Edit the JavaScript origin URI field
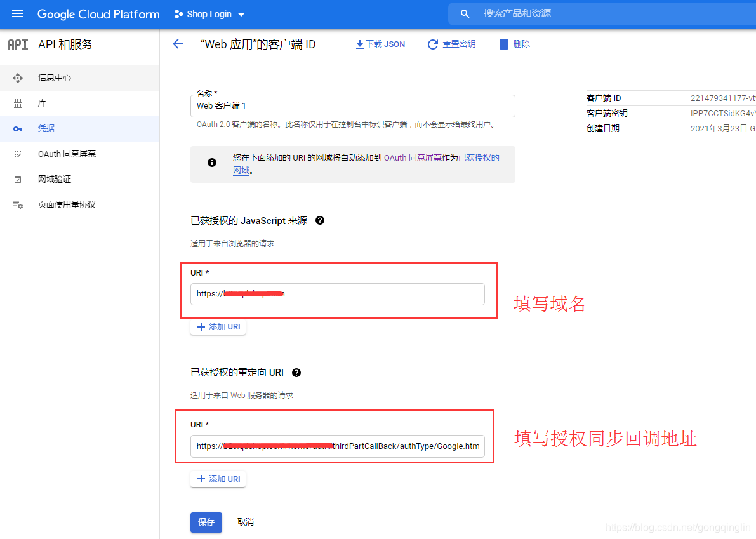This screenshot has height=539, width=756. [338, 294]
